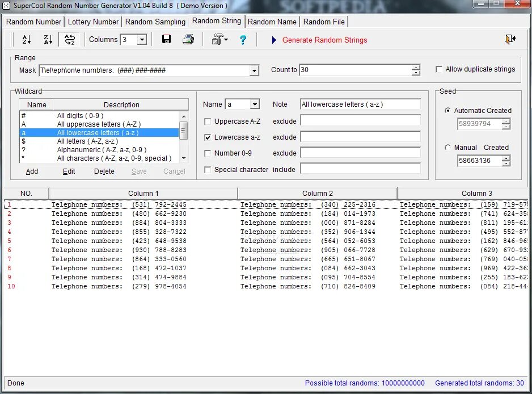This screenshot has width=532, height=394.
Task: Click result row number 10
Action: tap(11, 286)
